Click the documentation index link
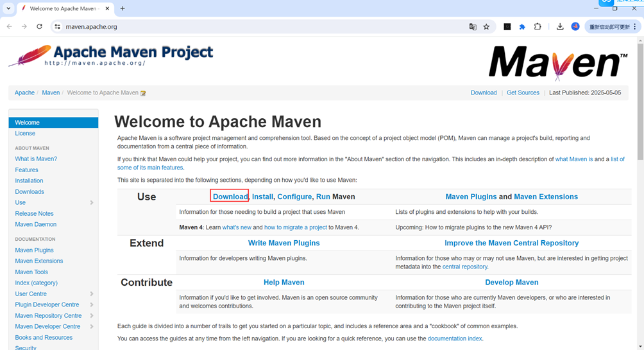 455,338
